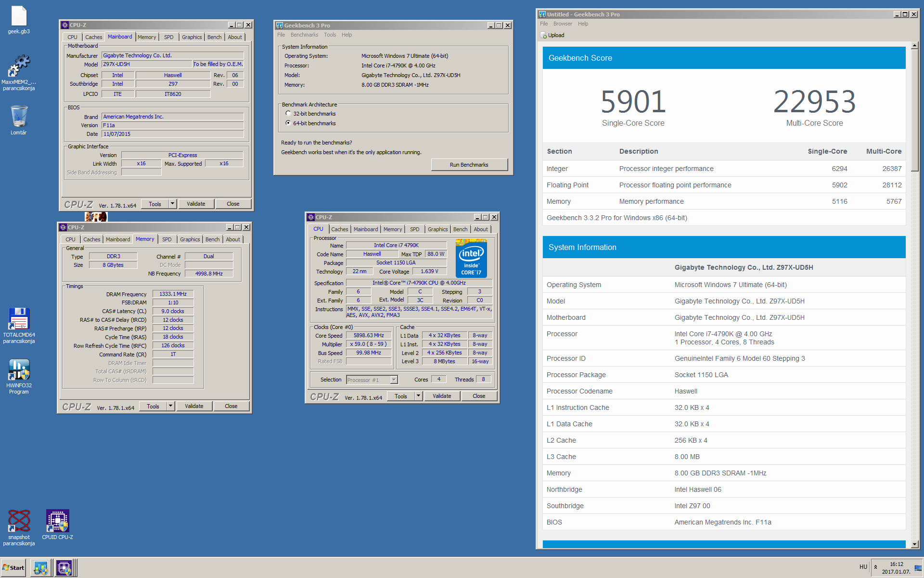The width and height of the screenshot is (924, 578).
Task: Click the Processor Codename Haswell row
Action: [x=724, y=391]
